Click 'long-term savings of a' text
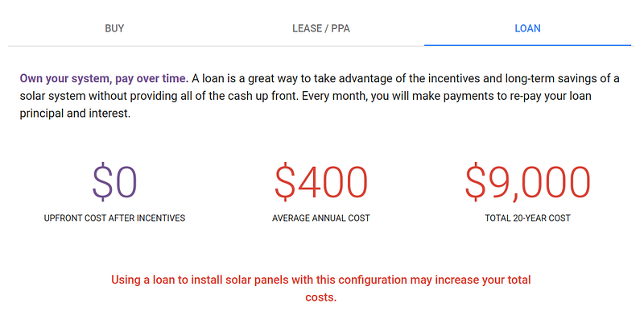This screenshot has width=644, height=336. 559,78
